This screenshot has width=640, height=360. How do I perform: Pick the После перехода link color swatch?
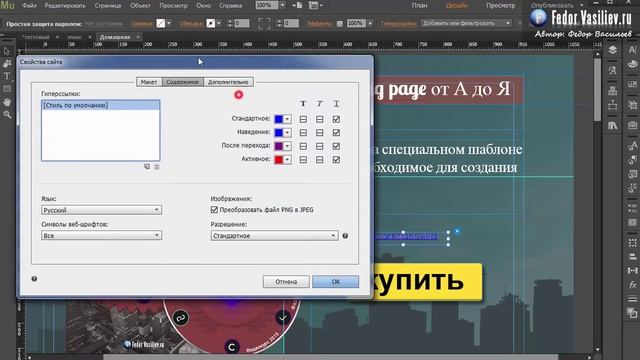(x=279, y=146)
